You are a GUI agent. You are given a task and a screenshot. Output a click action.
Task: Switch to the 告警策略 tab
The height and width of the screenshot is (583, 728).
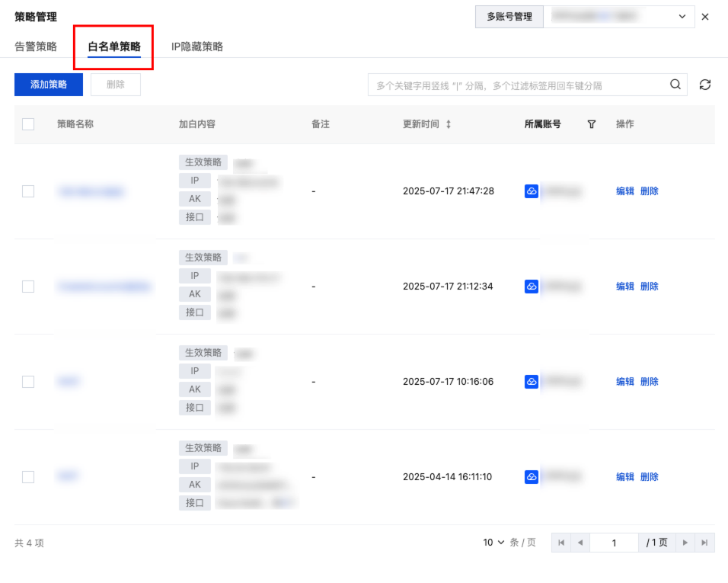(x=36, y=46)
